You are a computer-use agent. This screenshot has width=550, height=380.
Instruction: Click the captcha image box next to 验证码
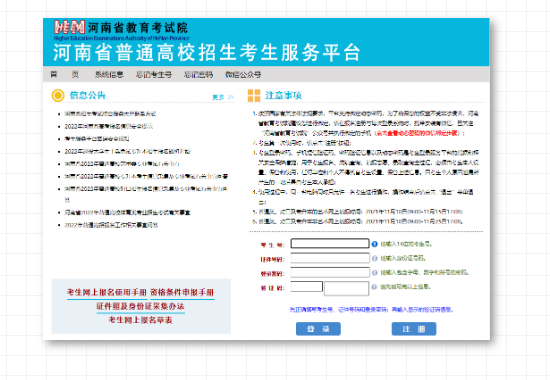(347, 288)
